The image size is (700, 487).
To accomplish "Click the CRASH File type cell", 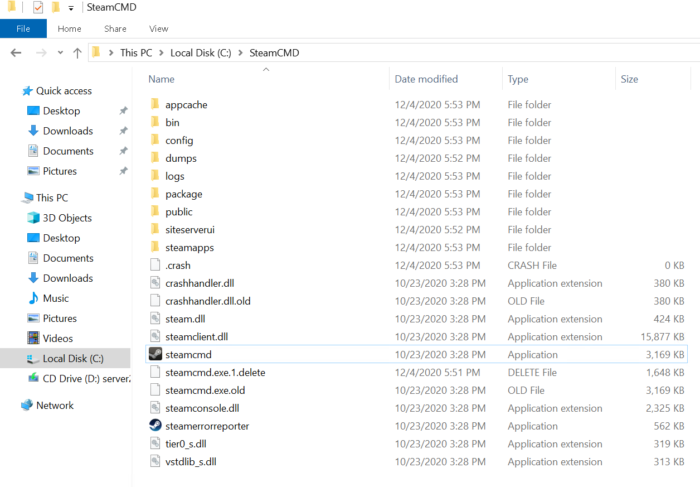I will click(532, 265).
